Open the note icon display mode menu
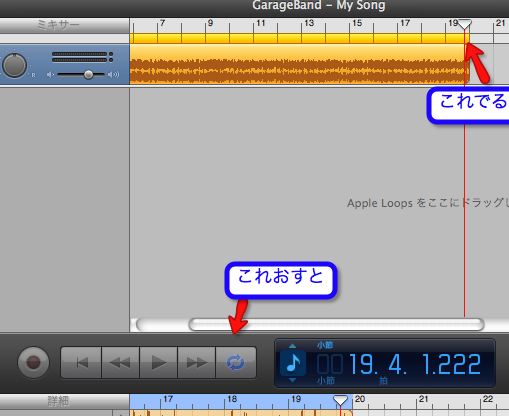This screenshot has width=509, height=416. 293,363
